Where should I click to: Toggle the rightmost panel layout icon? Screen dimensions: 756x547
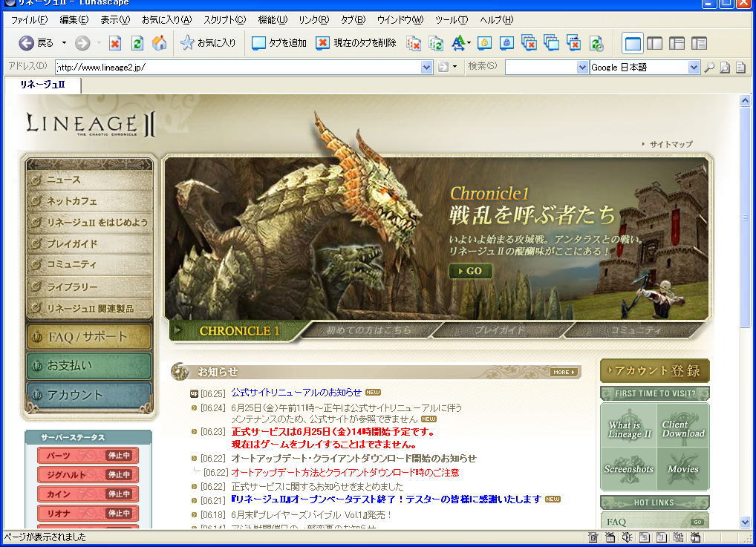(x=699, y=43)
